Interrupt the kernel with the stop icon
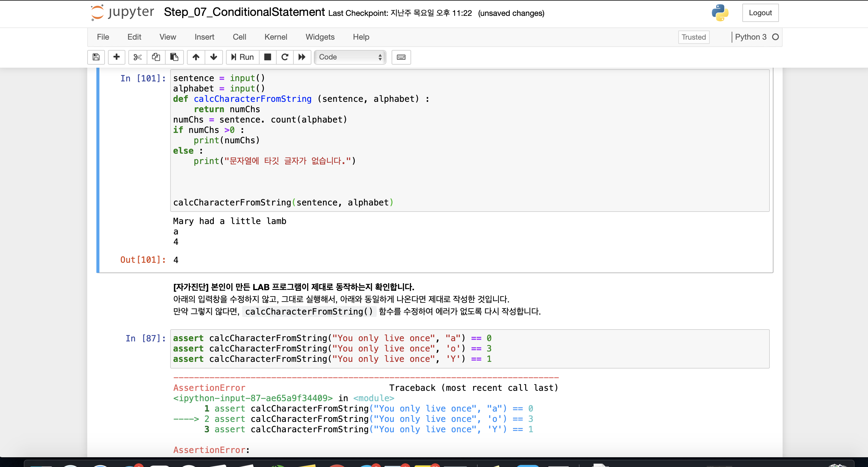Screen dimensions: 868x467 pos(267,57)
